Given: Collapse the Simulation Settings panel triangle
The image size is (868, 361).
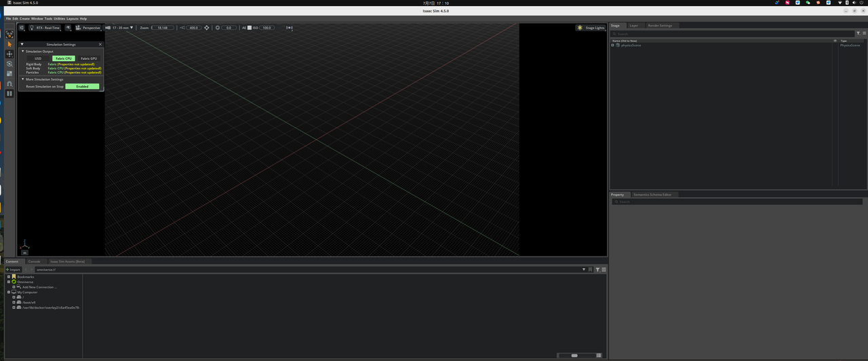Looking at the screenshot, I should (22, 44).
